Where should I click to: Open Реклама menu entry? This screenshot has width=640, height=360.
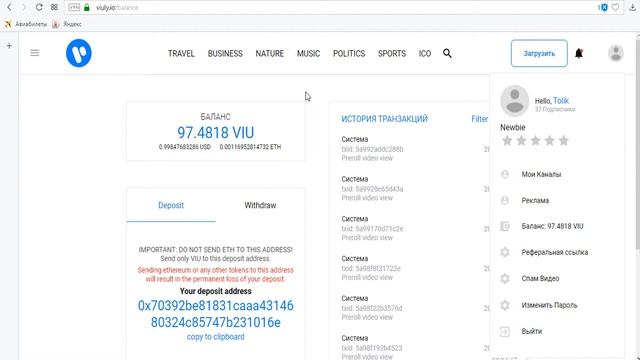coord(535,200)
